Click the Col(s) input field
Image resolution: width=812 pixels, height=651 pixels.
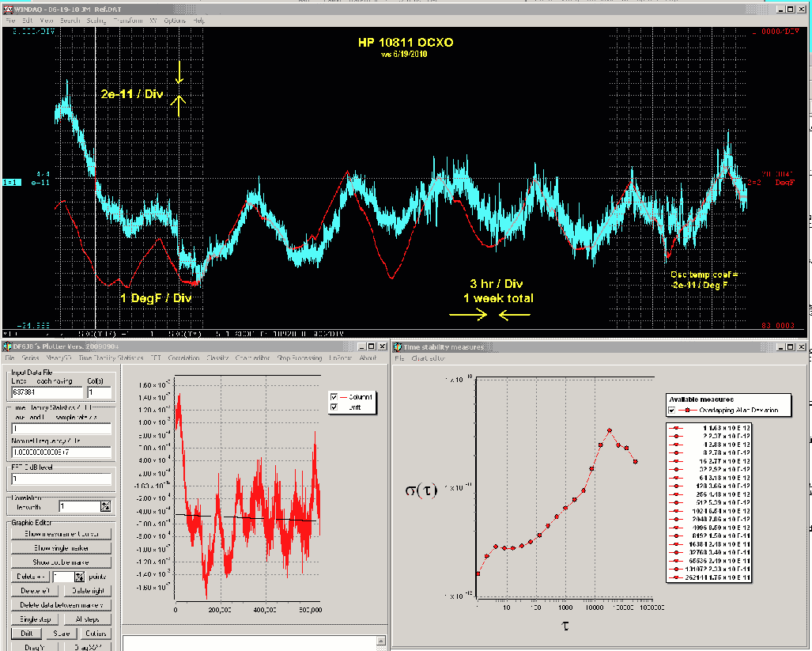99,392
